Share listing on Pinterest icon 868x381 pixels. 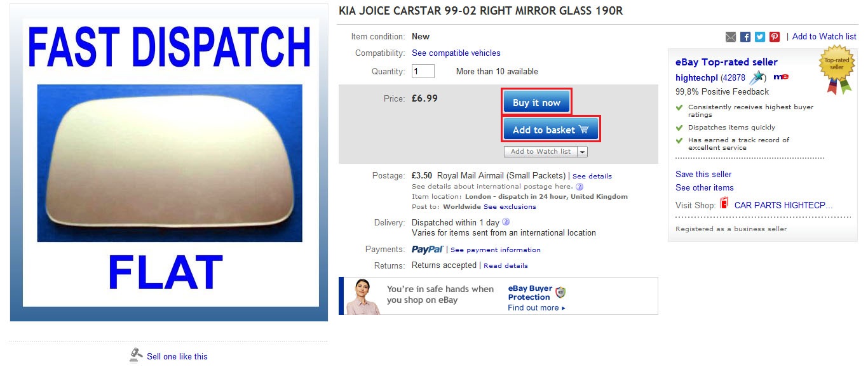point(775,37)
